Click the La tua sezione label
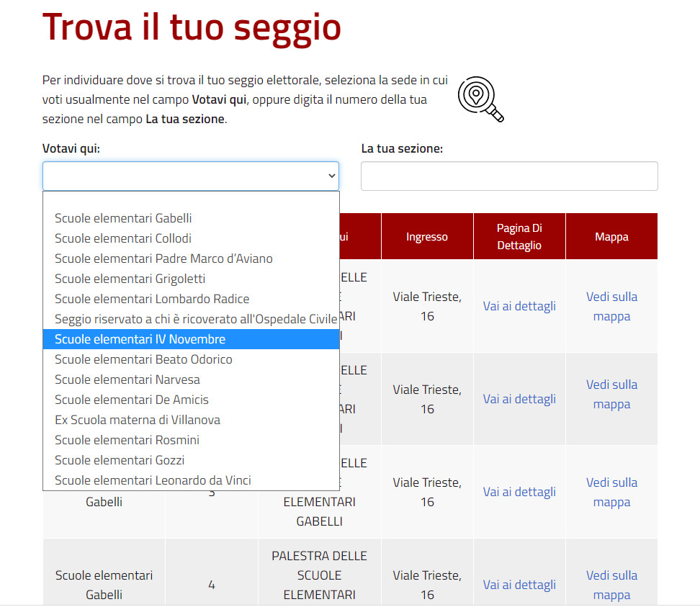 point(402,148)
